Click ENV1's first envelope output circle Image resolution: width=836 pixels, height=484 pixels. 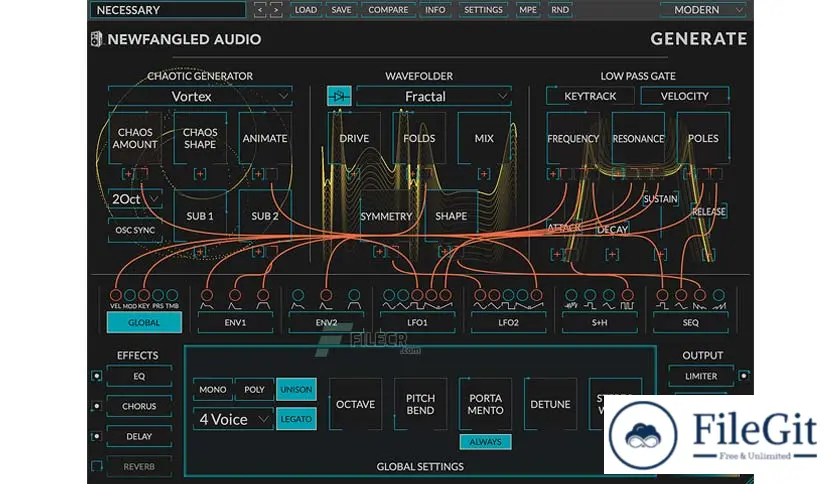coord(207,295)
